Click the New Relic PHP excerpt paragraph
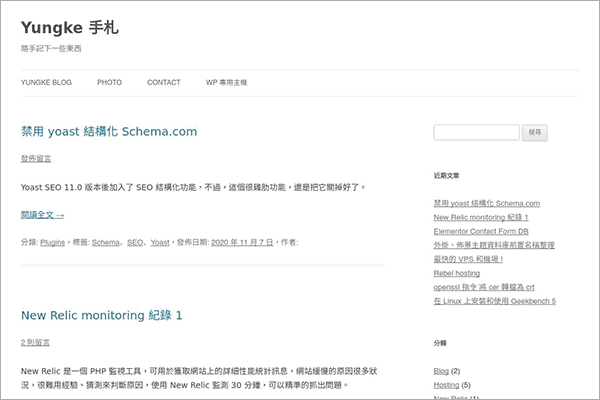 pos(199,378)
